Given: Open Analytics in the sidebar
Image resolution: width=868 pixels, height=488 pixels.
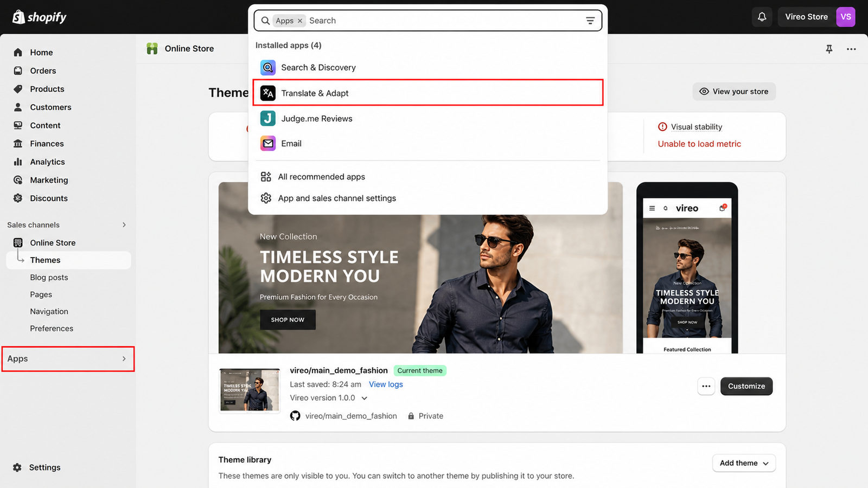Looking at the screenshot, I should (68, 162).
